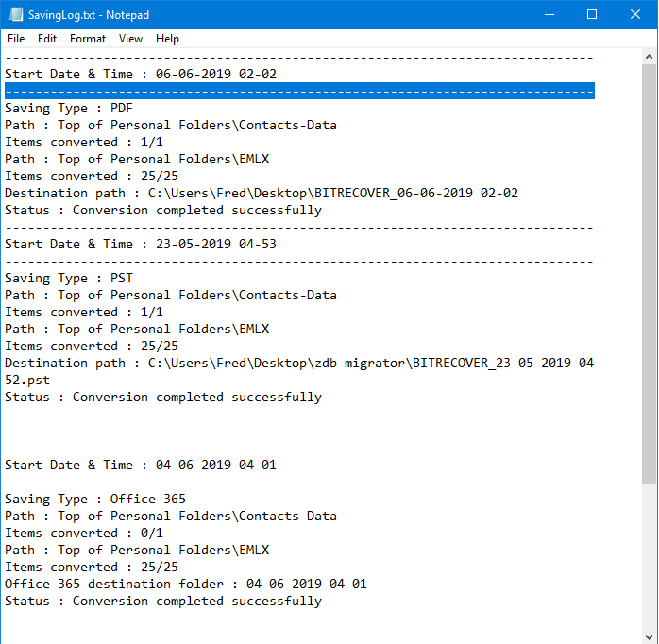Viewport: 659px width, 644px height.
Task: Maximize the Notepad window
Action: 592,15
